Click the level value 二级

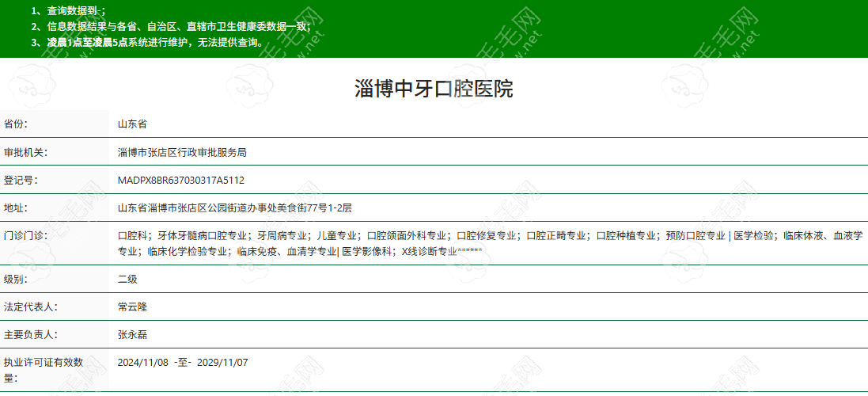click(127, 279)
